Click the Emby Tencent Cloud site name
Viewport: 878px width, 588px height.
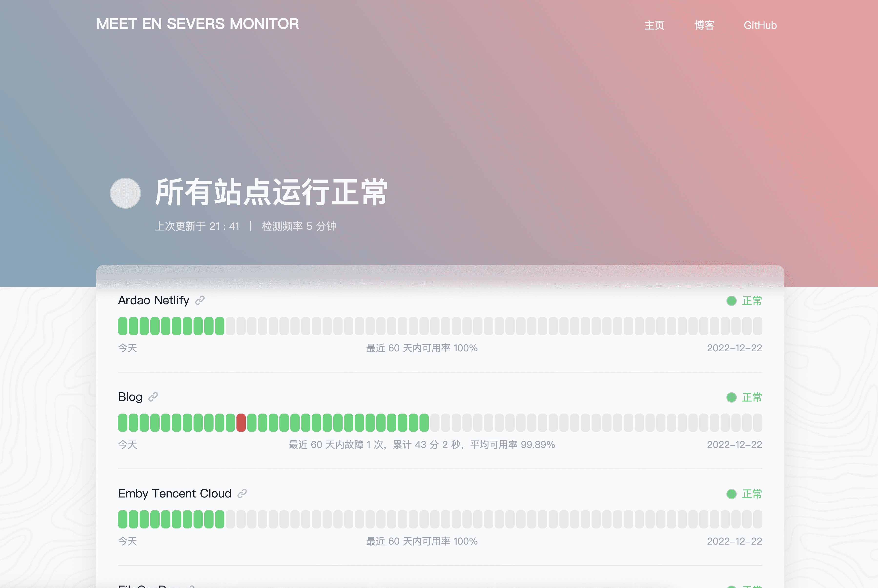click(175, 494)
